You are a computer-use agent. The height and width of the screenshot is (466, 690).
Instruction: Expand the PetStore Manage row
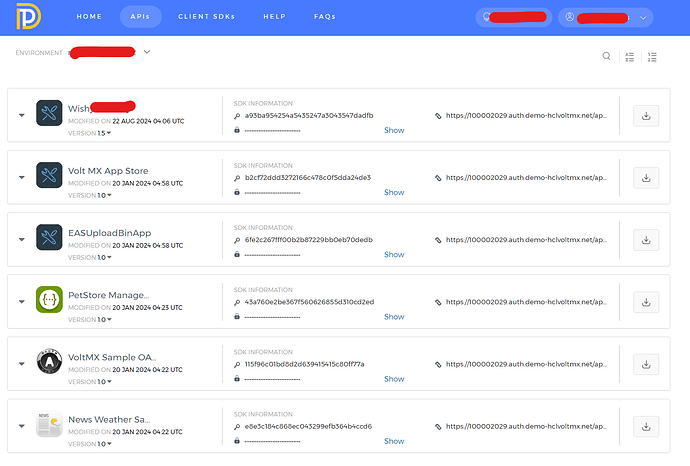(22, 301)
